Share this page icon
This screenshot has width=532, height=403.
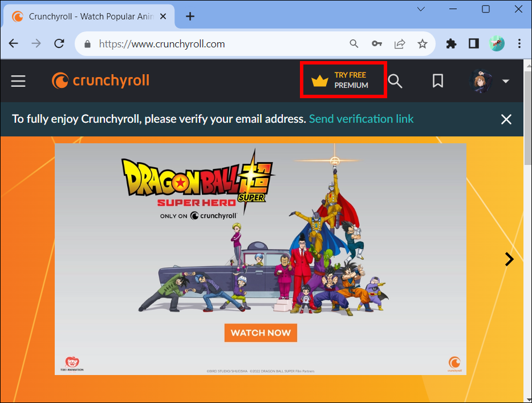[x=400, y=44]
